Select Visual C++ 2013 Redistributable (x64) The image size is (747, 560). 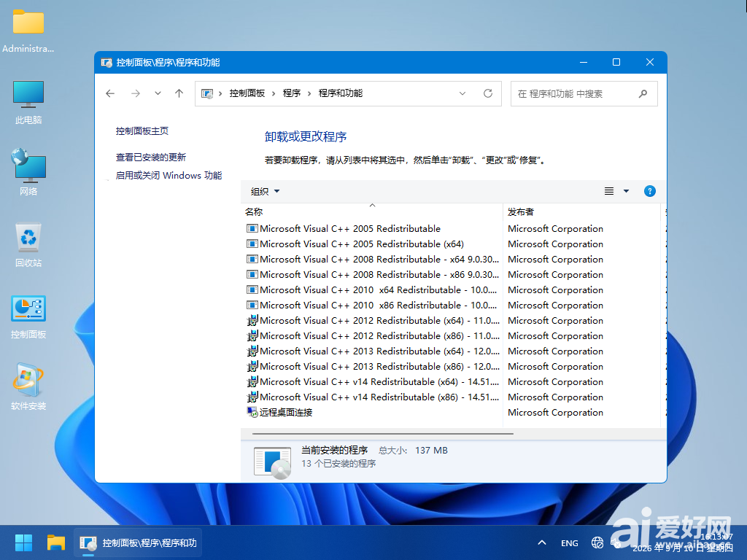click(x=372, y=351)
